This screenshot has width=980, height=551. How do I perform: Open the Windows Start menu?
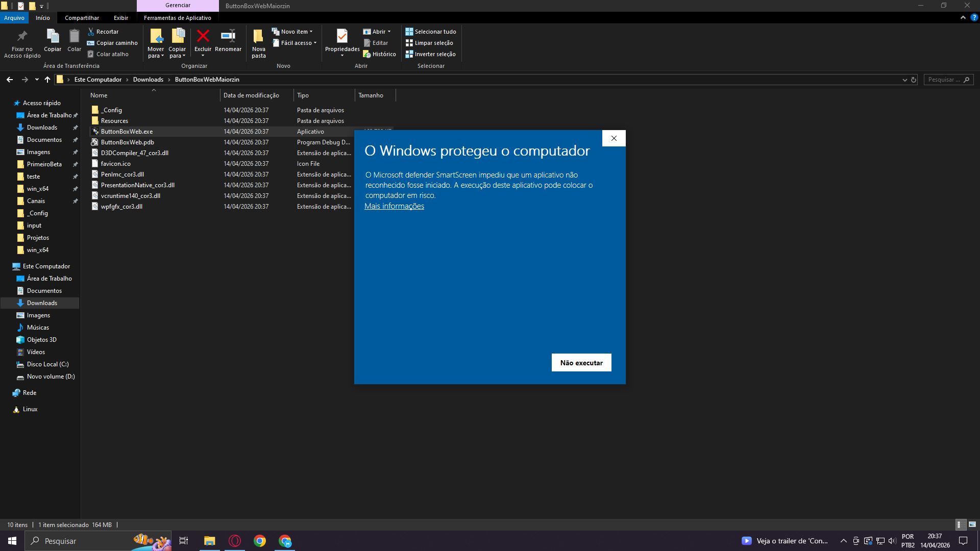click(12, 541)
